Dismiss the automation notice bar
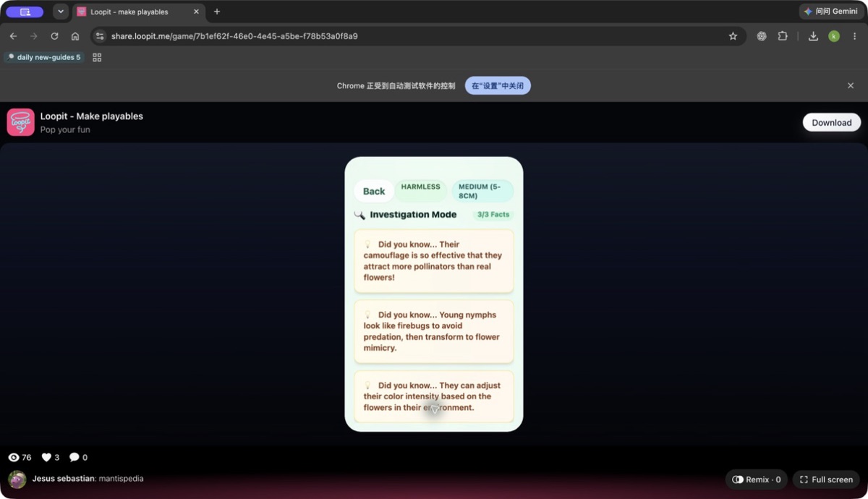The width and height of the screenshot is (868, 499). pyautogui.click(x=851, y=85)
